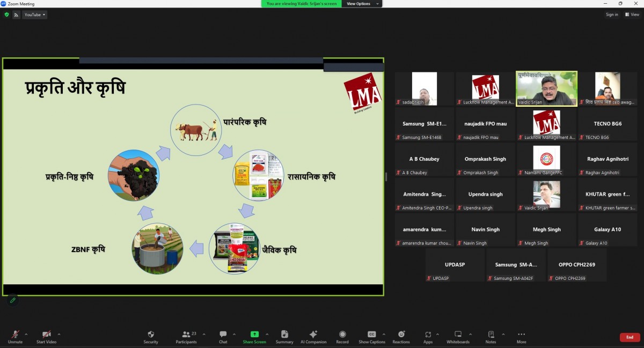This screenshot has width=644, height=348.
Task: Expand the arrow beside Chat
Action: coord(234,334)
